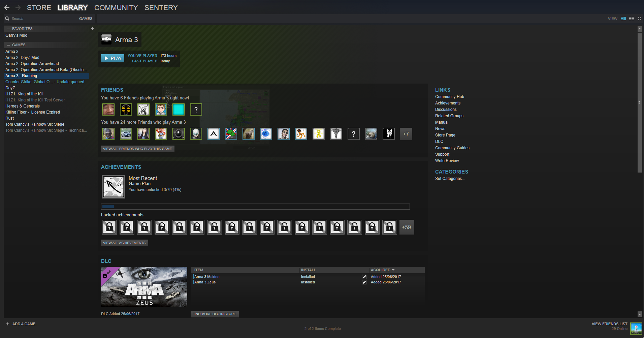Open the Arma 3 game logo icon
Viewport: 644px width, 338px height.
[106, 39]
